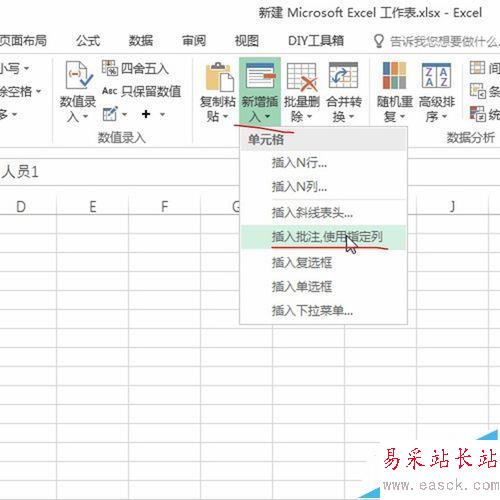Image resolution: width=500 pixels, height=500 pixels.
Task: Click the 高级排序 ZA/AZ icon
Action: (x=436, y=76)
